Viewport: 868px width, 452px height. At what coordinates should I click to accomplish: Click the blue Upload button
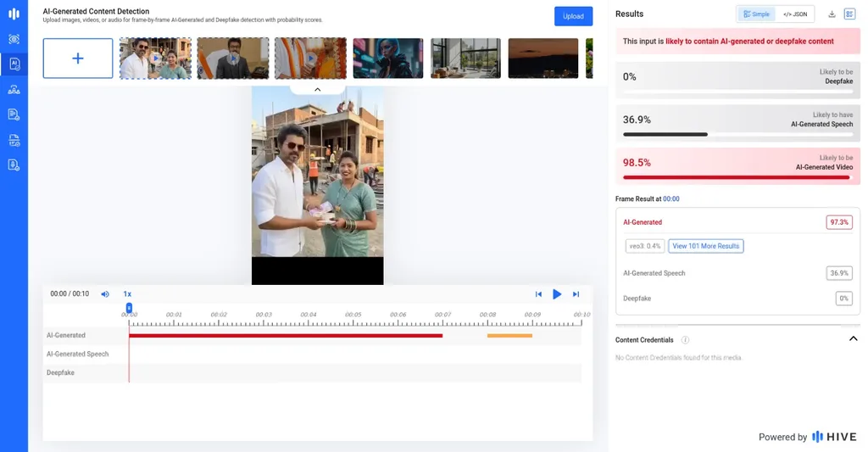(x=573, y=16)
